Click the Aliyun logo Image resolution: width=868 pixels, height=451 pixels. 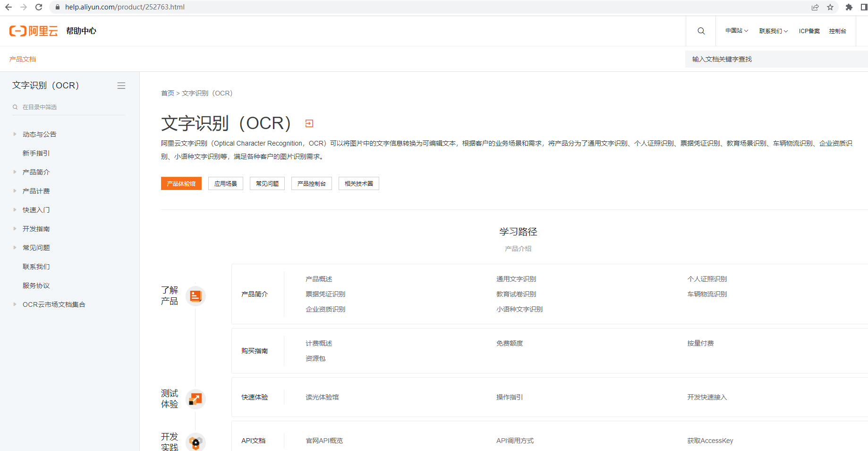[34, 31]
